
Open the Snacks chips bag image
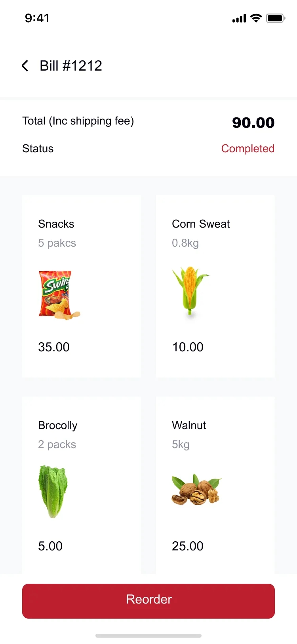(59, 295)
